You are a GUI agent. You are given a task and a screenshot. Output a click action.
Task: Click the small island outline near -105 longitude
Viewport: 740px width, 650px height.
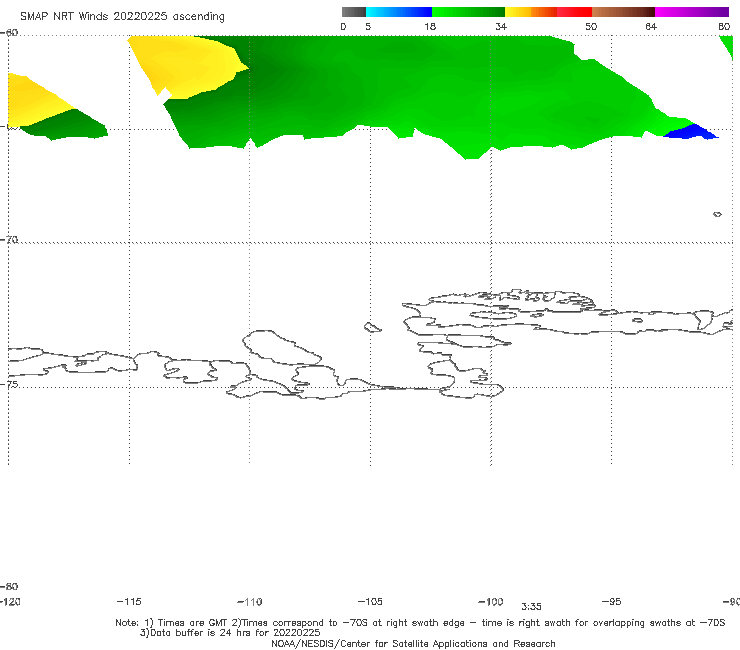pyautogui.click(x=372, y=327)
